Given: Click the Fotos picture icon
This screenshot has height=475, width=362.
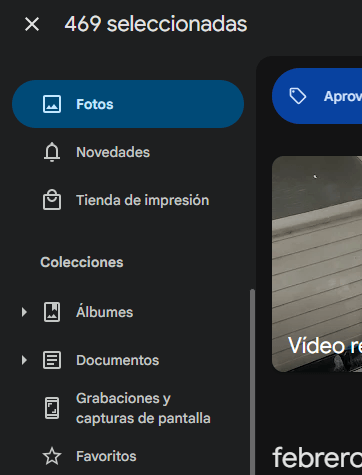Looking at the screenshot, I should click(x=52, y=104).
